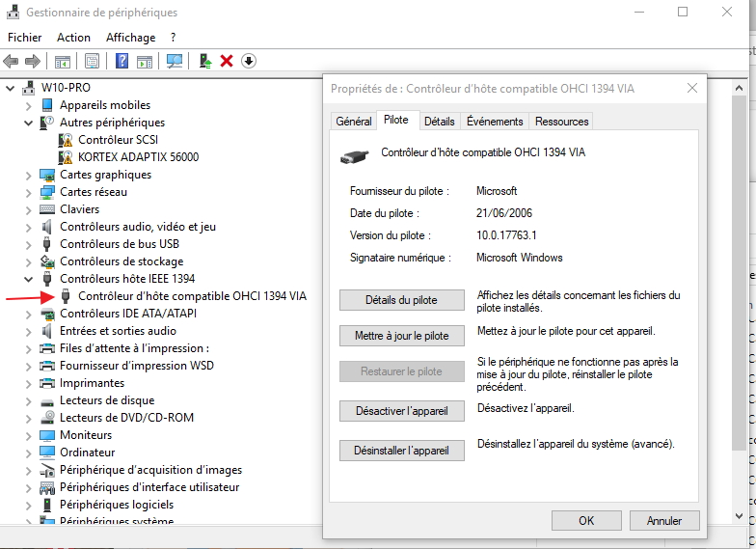Expand Contrôleurs IDE ATA/ATAPI category
The width and height of the screenshot is (756, 549).
[x=29, y=315]
